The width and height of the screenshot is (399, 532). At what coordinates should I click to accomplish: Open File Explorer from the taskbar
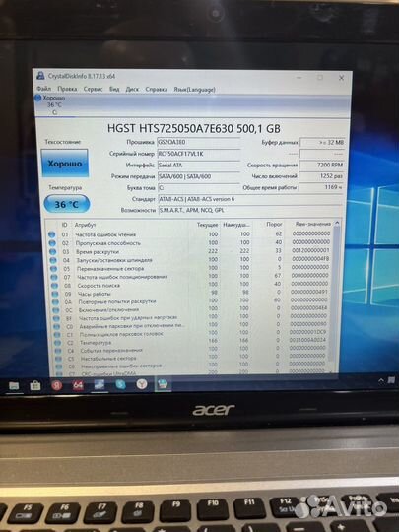[14, 386]
